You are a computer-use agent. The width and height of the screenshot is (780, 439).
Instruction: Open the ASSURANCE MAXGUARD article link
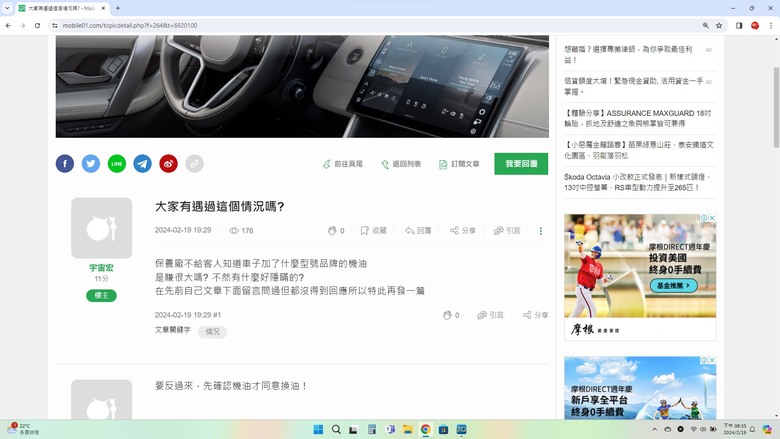point(638,118)
